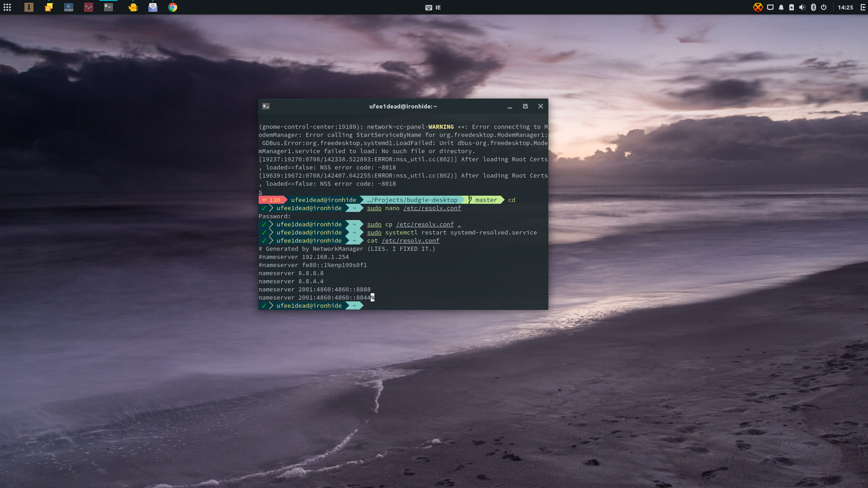The height and width of the screenshot is (488, 868).
Task: Click the '# Generated by NetworkManager' comment line
Action: coord(347,249)
